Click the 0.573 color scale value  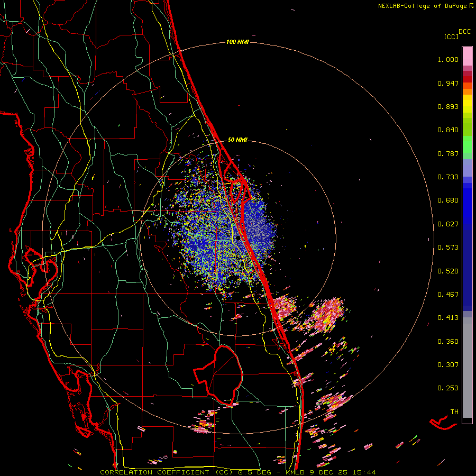[448, 248]
